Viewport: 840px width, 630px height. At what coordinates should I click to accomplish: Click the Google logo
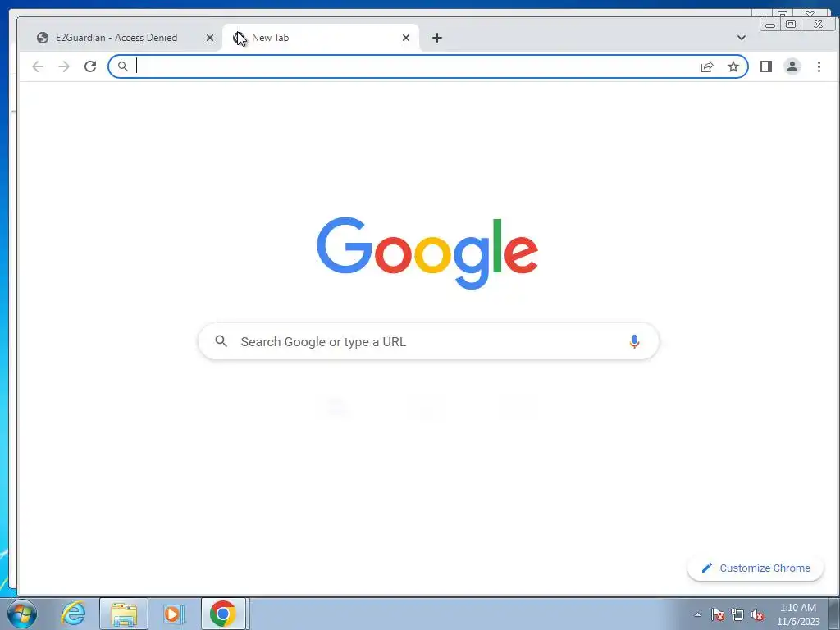pyautogui.click(x=427, y=253)
